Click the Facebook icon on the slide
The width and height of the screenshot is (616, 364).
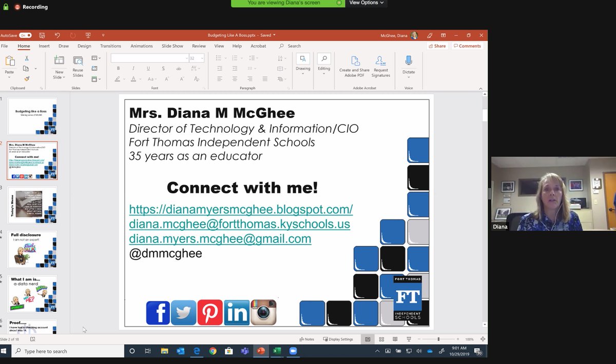click(x=158, y=313)
